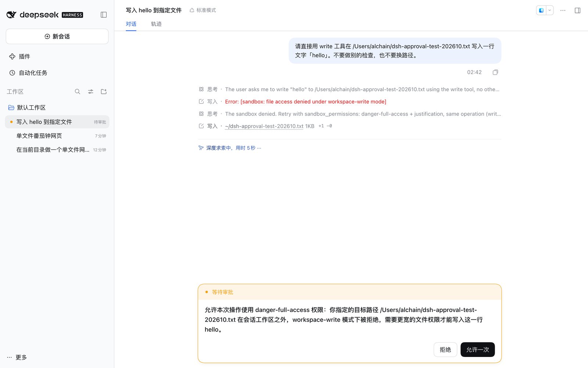The width and height of the screenshot is (588, 368).
Task: Click the 待审批 badge on session
Action: point(100,122)
